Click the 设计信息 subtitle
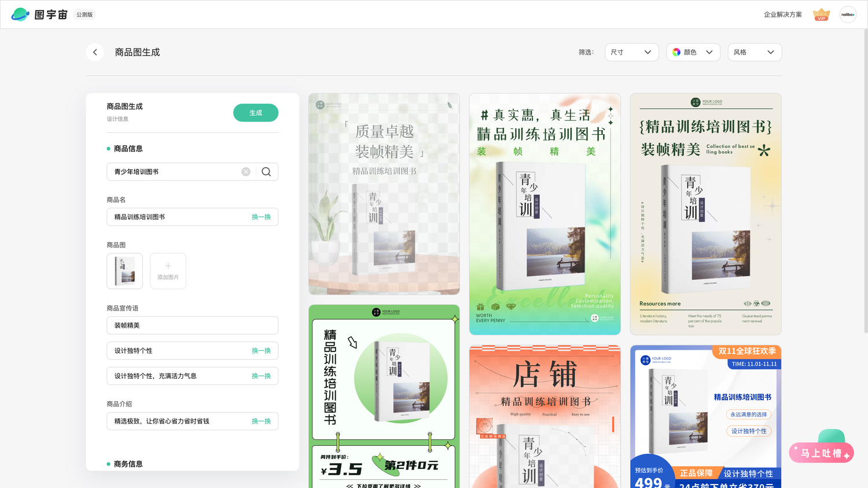 click(117, 119)
